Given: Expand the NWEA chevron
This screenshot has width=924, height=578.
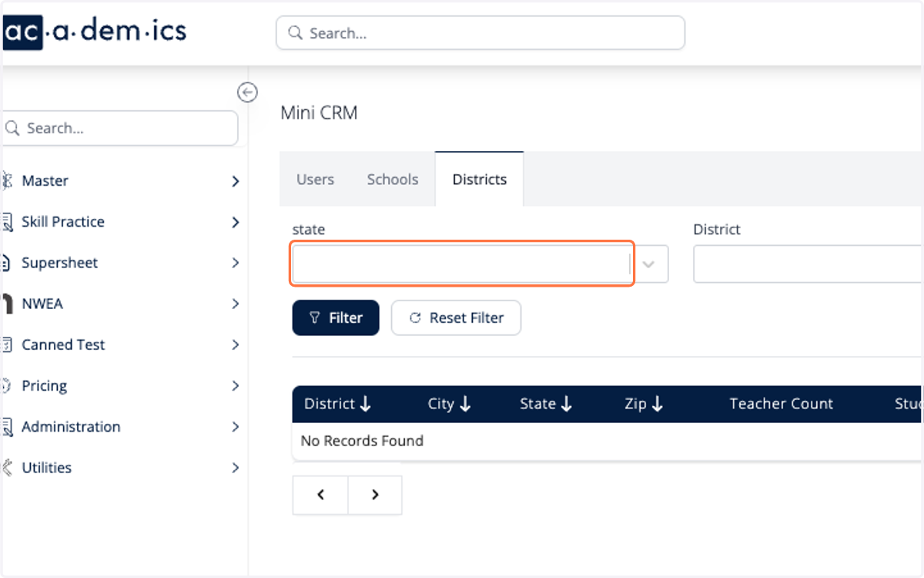Looking at the screenshot, I should (x=236, y=304).
